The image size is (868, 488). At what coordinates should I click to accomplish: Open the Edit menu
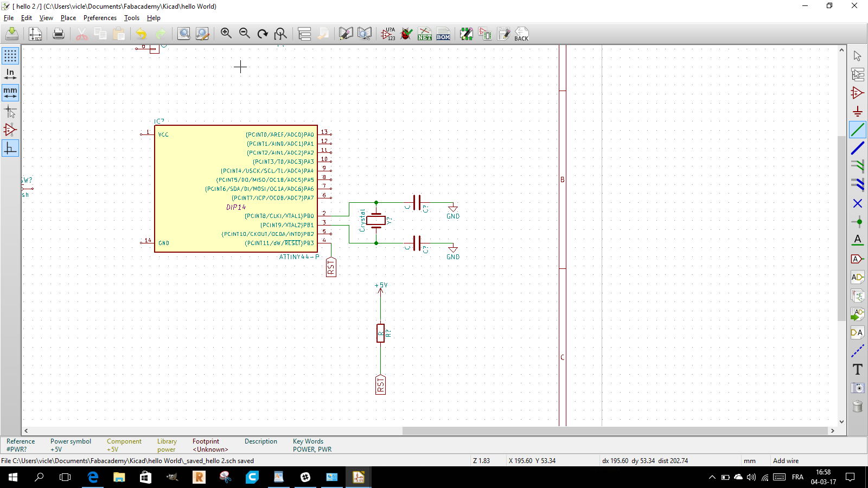pyautogui.click(x=27, y=18)
